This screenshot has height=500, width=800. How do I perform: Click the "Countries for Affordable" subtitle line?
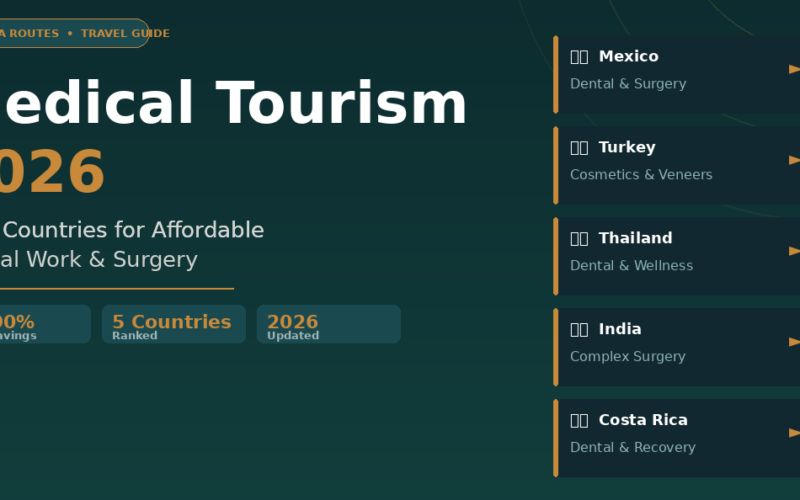coord(133,230)
